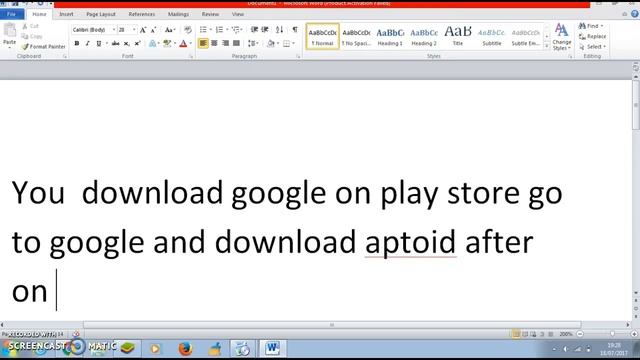The height and width of the screenshot is (360, 640).
Task: Click the Replace command
Action: pyautogui.click(x=592, y=36)
